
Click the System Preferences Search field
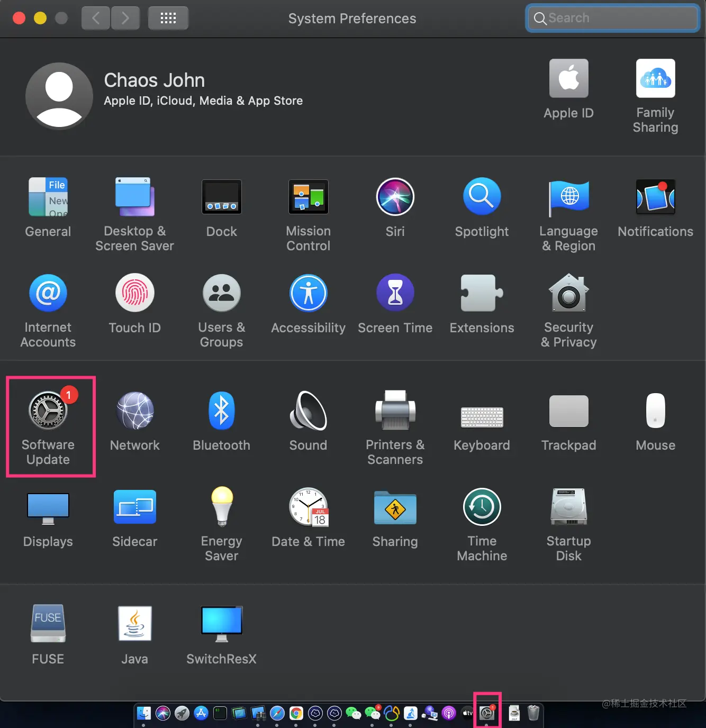613,18
